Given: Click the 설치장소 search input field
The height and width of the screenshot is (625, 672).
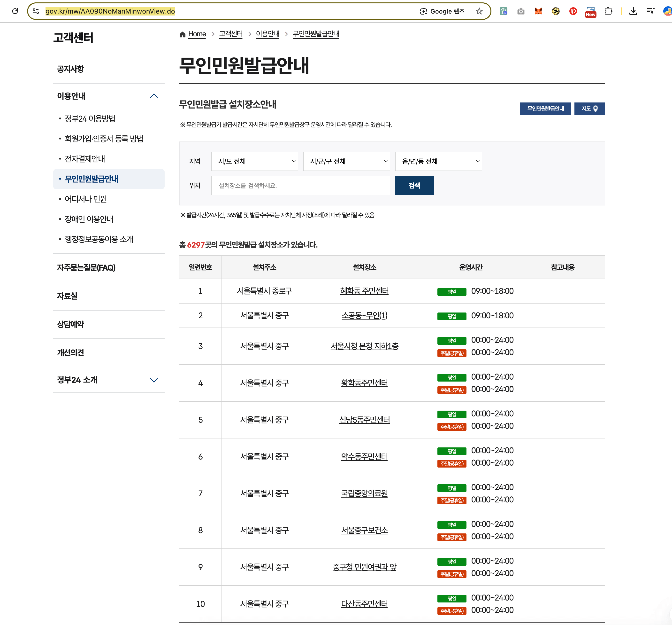Looking at the screenshot, I should click(x=300, y=185).
